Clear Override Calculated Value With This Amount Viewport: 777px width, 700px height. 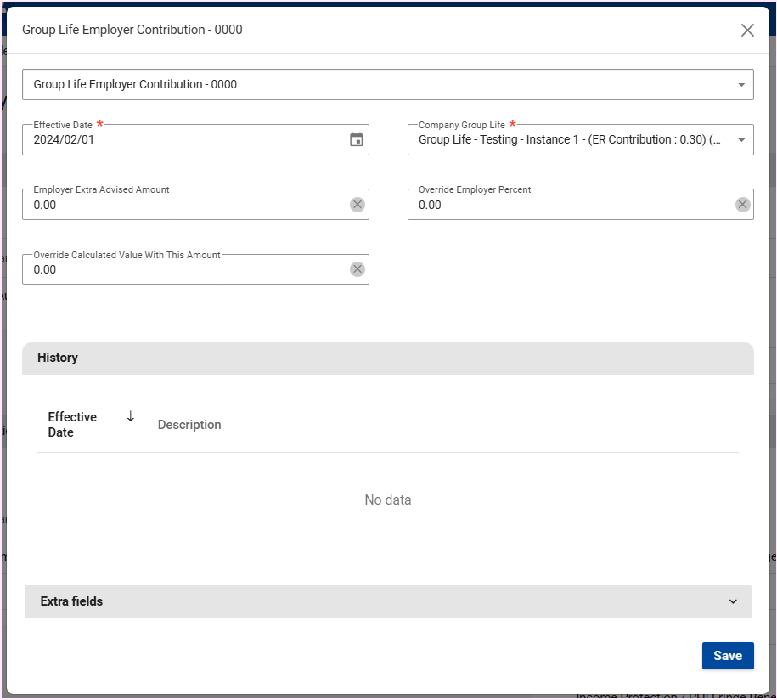[x=358, y=269]
